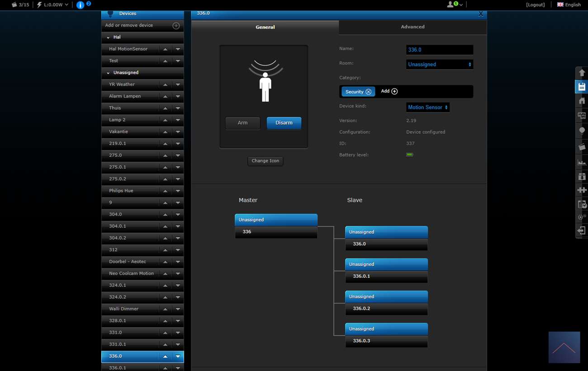Open the energy chart panel sidebar icon
The image size is (588, 371).
coord(582,162)
